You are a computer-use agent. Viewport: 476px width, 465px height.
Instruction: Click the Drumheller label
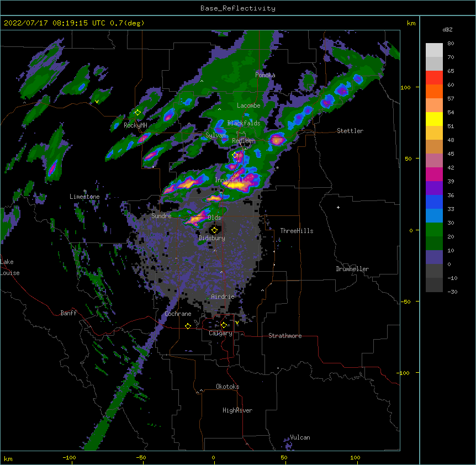point(352,269)
